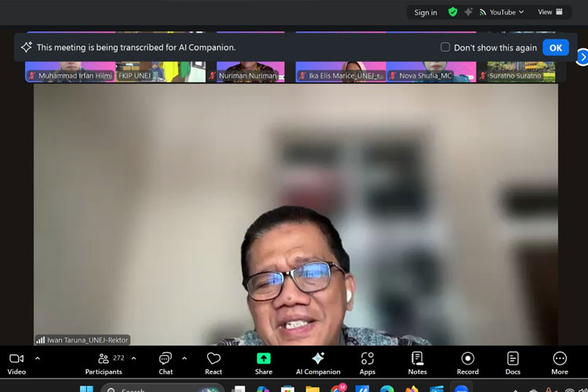Open the View layout menu
This screenshot has width=588, height=392.
(x=550, y=12)
